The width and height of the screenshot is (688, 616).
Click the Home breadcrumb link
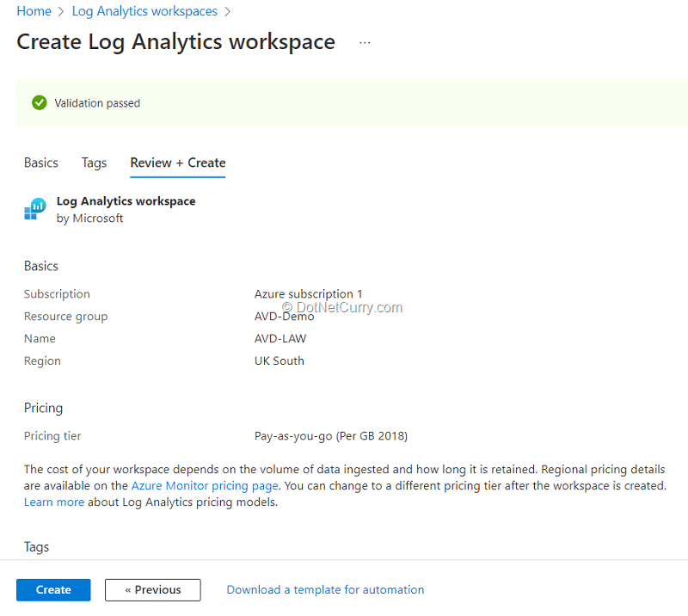pyautogui.click(x=34, y=11)
